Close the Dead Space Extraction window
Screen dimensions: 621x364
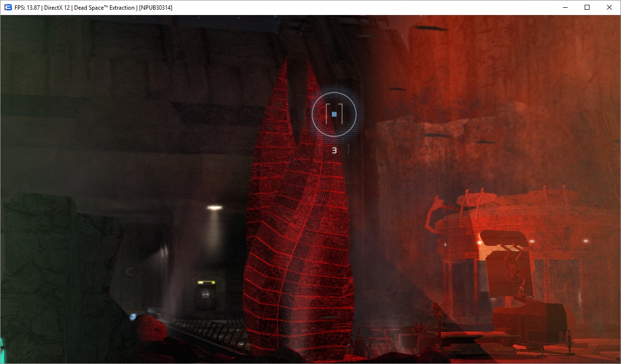[609, 7]
